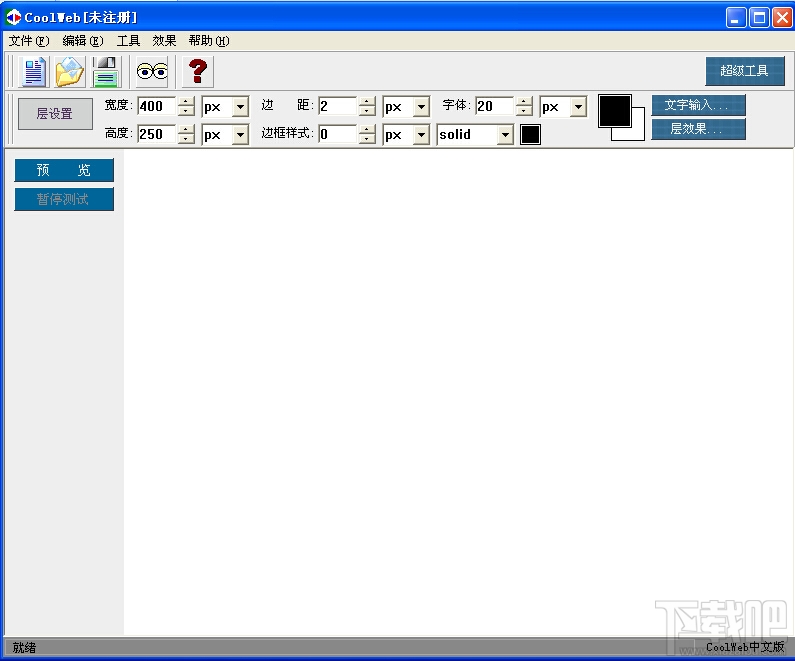Expand the 高度 unit px dropdown
The height and width of the screenshot is (661, 795).
click(x=241, y=135)
